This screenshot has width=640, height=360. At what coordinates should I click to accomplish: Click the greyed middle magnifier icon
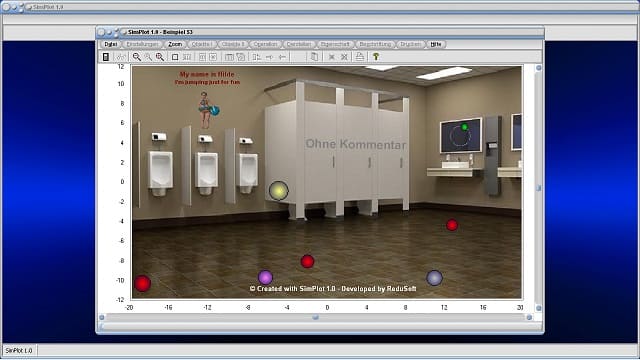click(x=148, y=57)
